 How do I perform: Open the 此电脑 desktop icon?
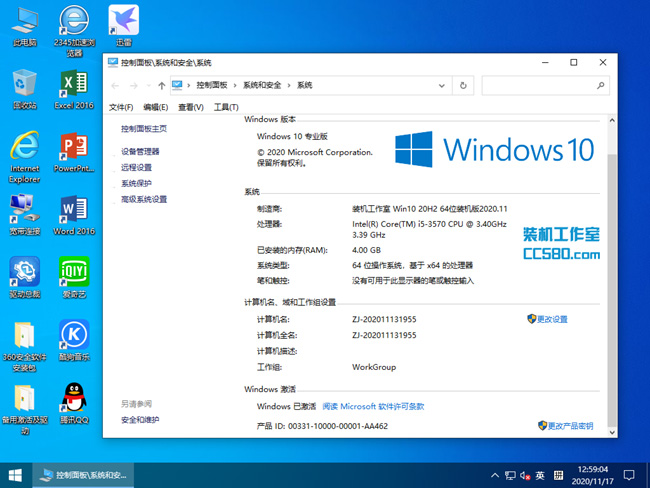(25, 27)
